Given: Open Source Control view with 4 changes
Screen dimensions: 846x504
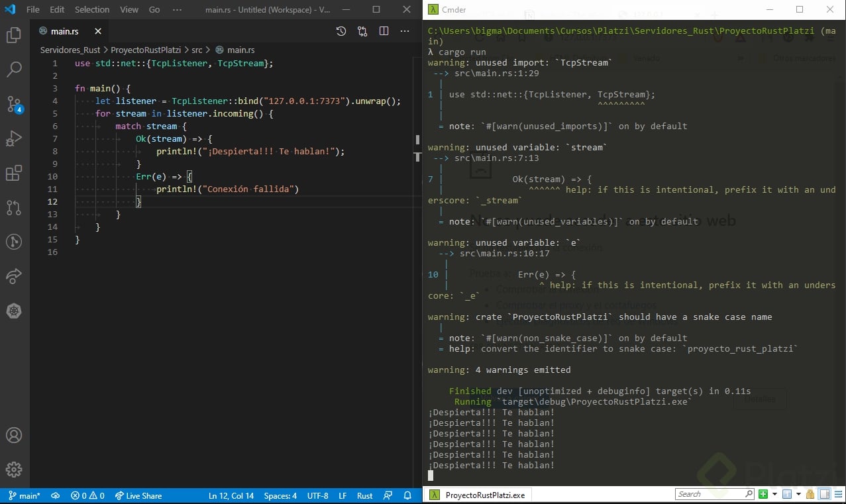Looking at the screenshot, I should [x=14, y=104].
